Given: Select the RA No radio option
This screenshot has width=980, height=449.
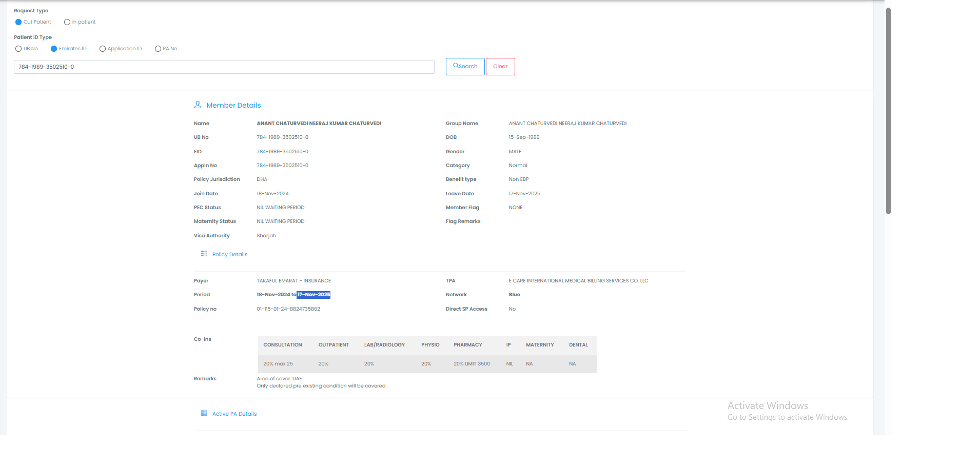Looking at the screenshot, I should [158, 49].
